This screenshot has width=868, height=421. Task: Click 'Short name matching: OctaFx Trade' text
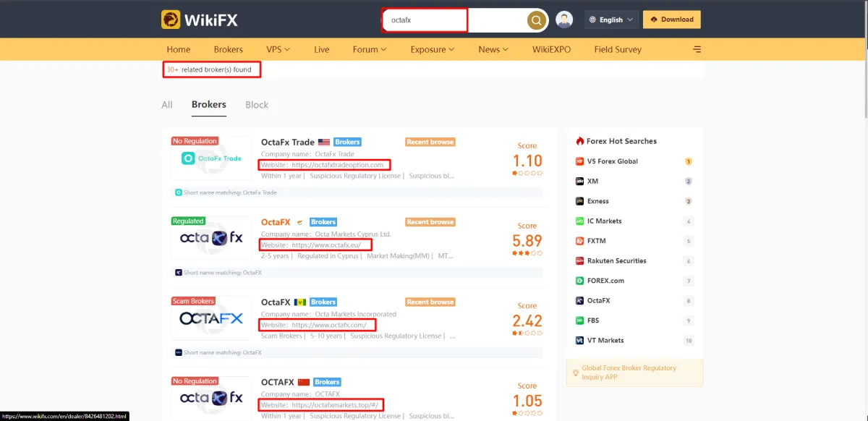pyautogui.click(x=230, y=192)
